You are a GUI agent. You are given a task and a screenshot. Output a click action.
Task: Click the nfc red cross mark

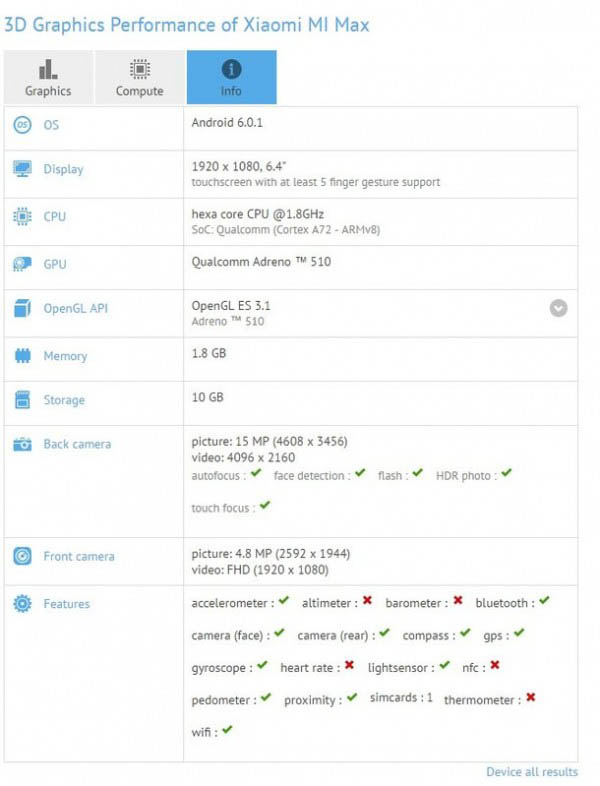(x=494, y=665)
